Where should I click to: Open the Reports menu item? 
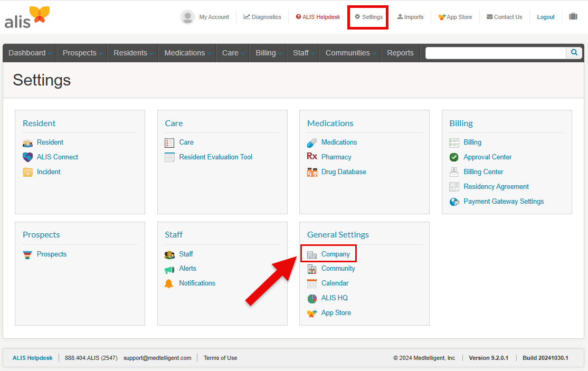point(400,53)
